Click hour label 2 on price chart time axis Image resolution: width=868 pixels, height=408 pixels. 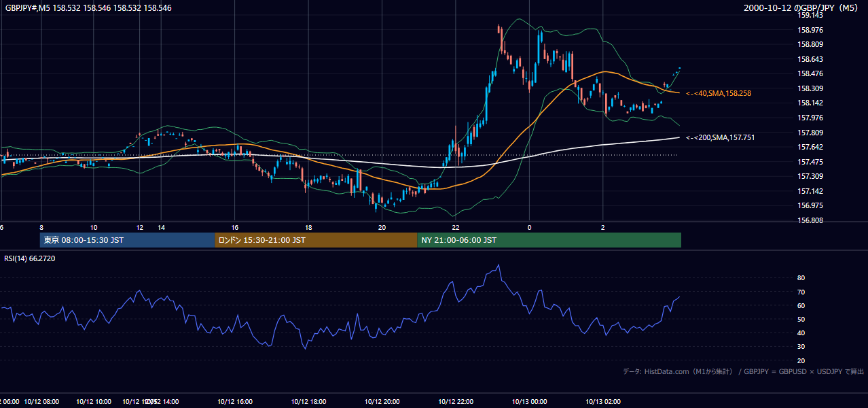(x=602, y=228)
